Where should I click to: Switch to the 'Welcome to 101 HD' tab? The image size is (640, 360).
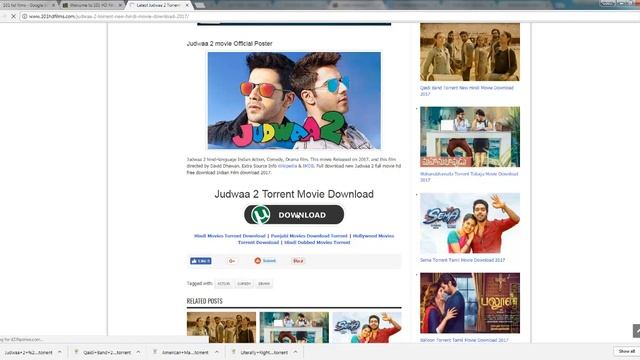91,5
